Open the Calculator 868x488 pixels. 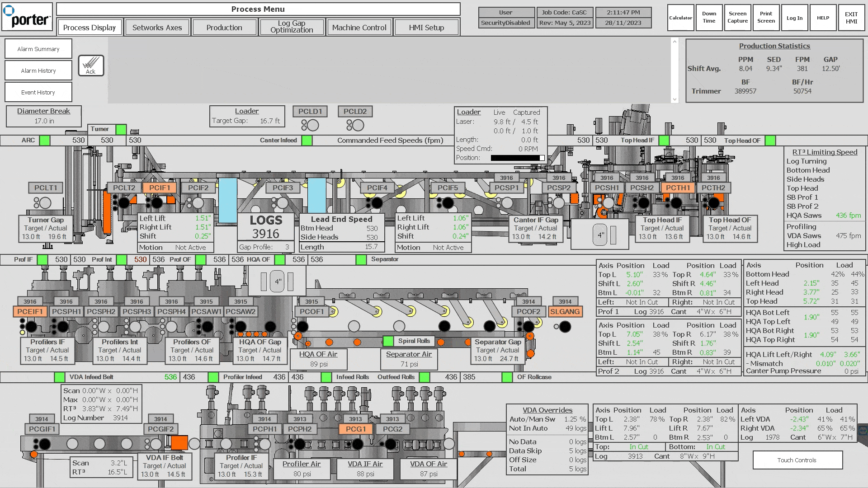pyautogui.click(x=680, y=18)
